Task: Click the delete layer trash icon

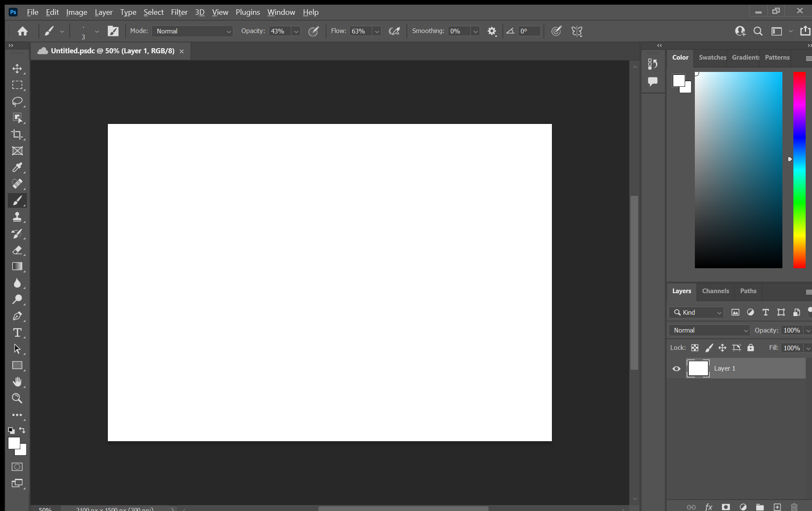Action: [794, 507]
